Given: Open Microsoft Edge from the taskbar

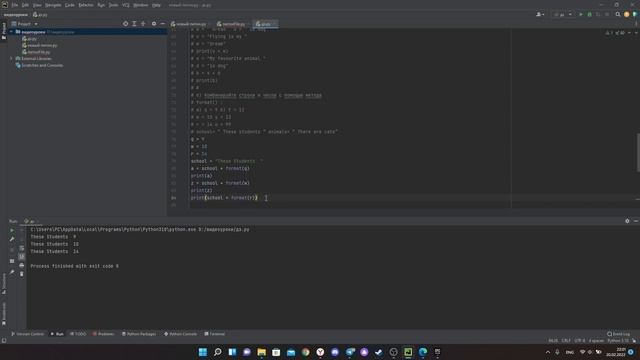Looking at the screenshot, I should click(423, 352).
